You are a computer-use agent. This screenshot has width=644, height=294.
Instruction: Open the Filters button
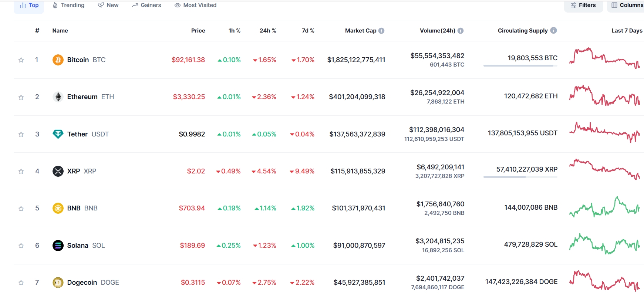click(x=583, y=5)
